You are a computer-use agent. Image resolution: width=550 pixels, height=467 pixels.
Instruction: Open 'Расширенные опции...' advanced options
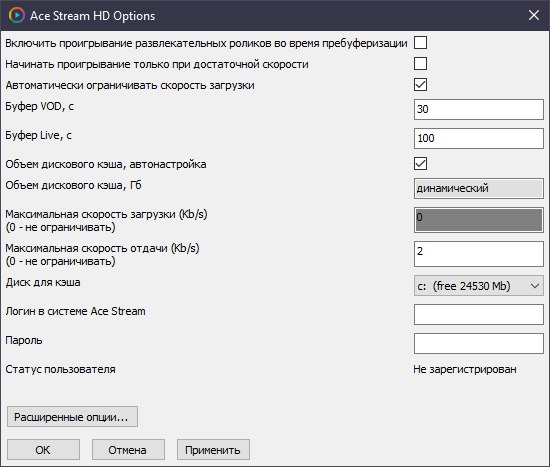(x=72, y=417)
